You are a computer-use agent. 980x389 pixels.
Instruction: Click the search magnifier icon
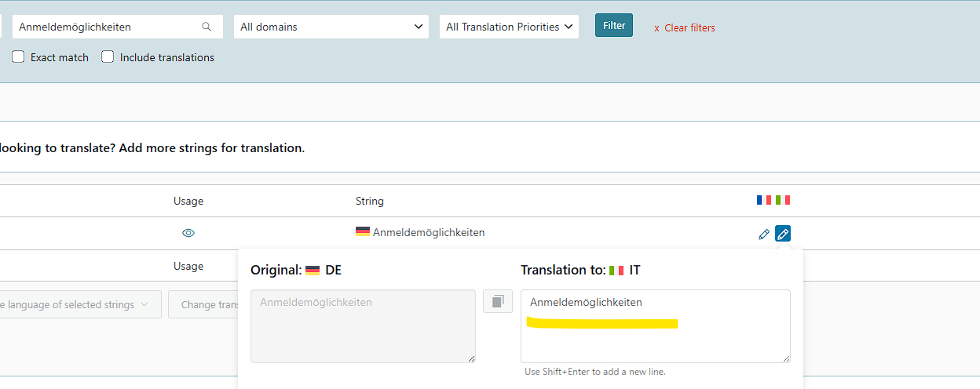[207, 27]
